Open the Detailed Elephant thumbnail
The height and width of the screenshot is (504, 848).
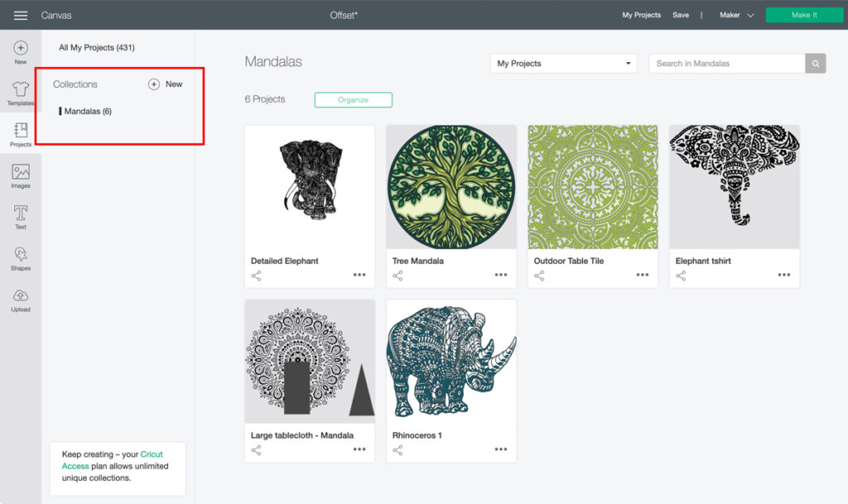pos(310,187)
